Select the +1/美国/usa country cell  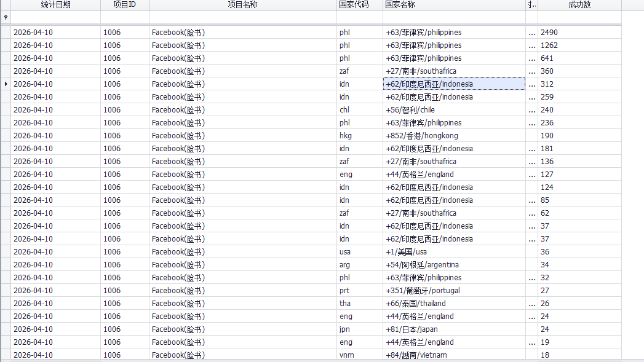(455, 251)
